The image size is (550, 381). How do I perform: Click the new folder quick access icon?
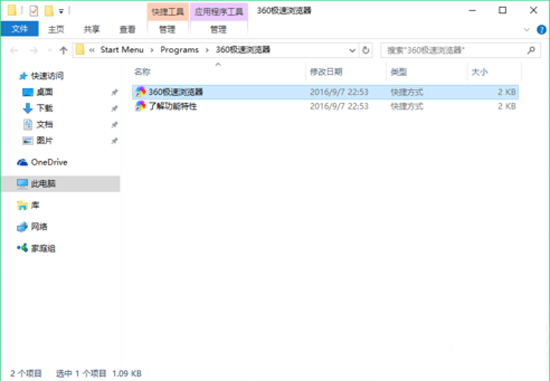[49, 11]
